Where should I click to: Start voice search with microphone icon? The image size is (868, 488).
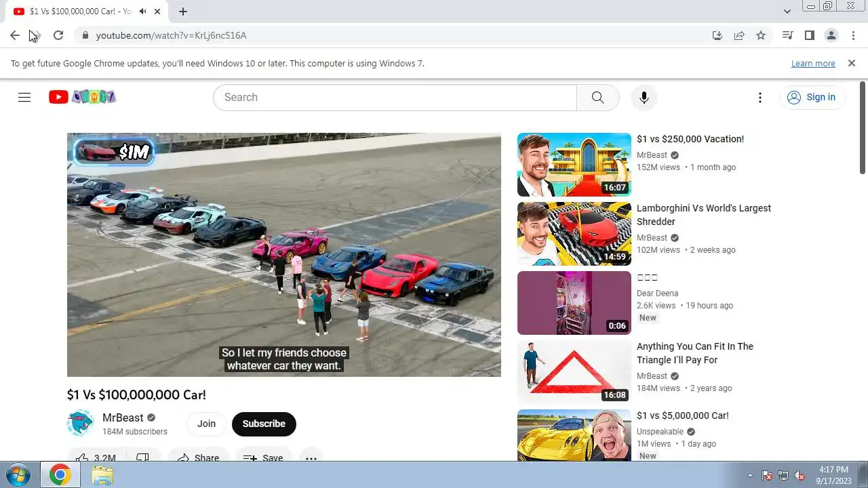(x=644, y=97)
